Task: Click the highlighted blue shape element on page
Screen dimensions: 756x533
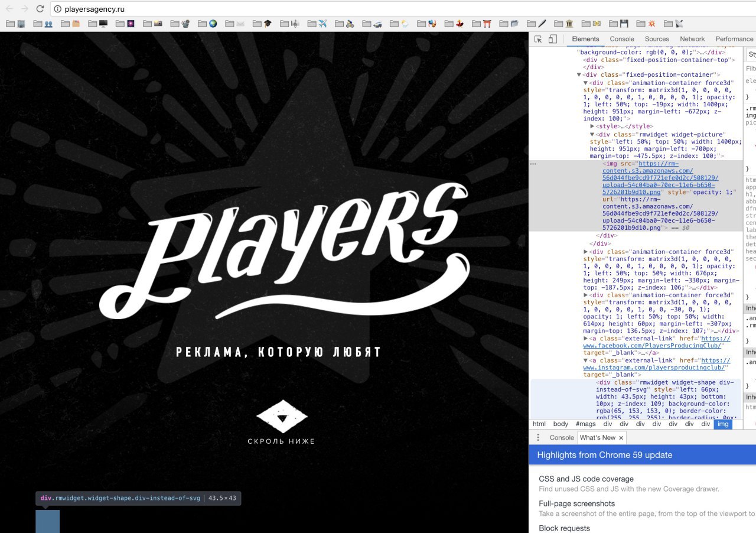Action: (48, 521)
